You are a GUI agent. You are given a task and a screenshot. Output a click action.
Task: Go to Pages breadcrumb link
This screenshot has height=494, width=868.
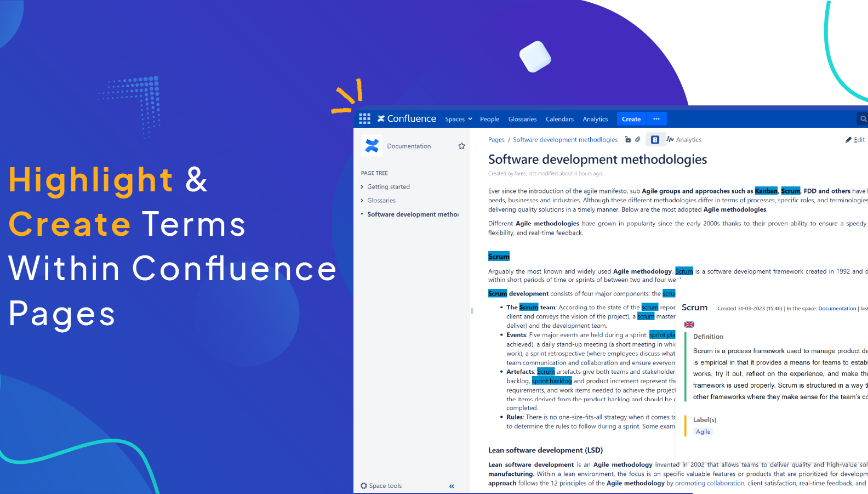(x=496, y=140)
